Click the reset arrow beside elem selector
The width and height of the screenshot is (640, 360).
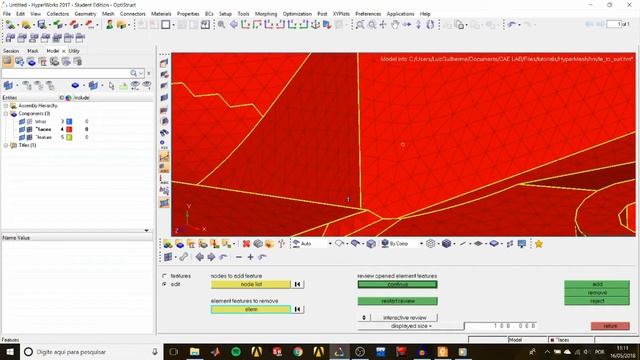point(298,309)
